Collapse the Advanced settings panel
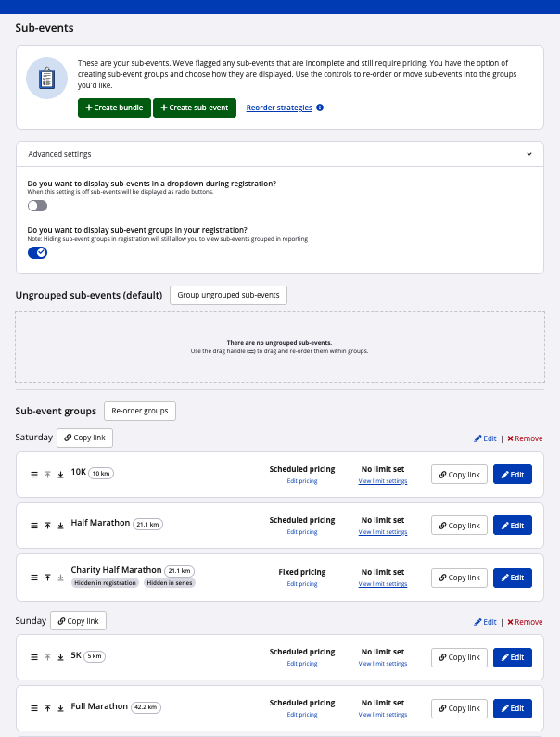Screen dimensions: 560x737 528,154
